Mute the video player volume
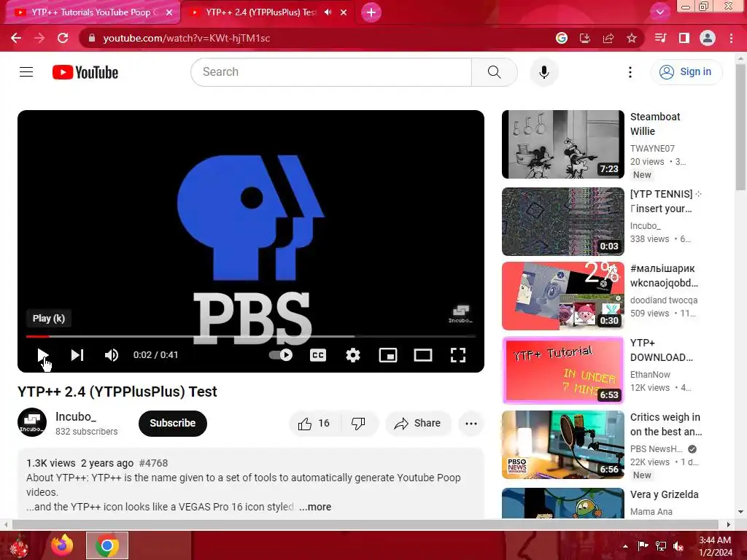The image size is (747, 560). (112, 355)
